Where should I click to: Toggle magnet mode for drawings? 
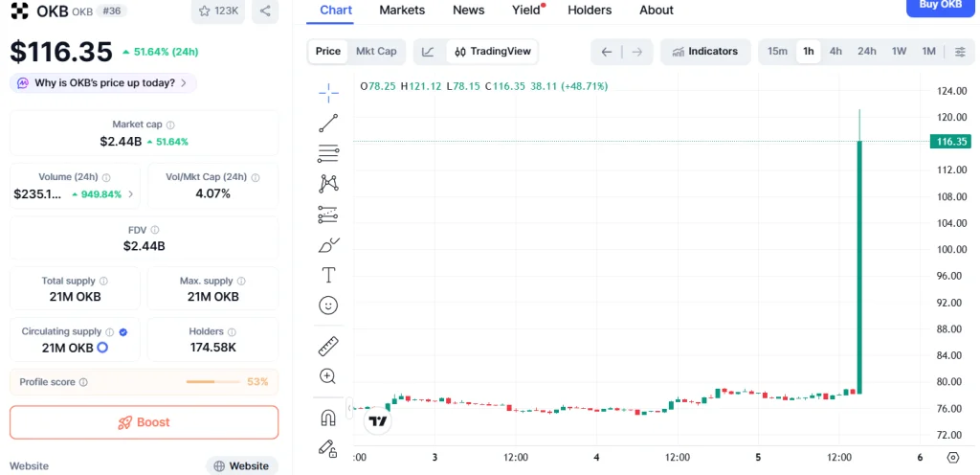pyautogui.click(x=328, y=418)
